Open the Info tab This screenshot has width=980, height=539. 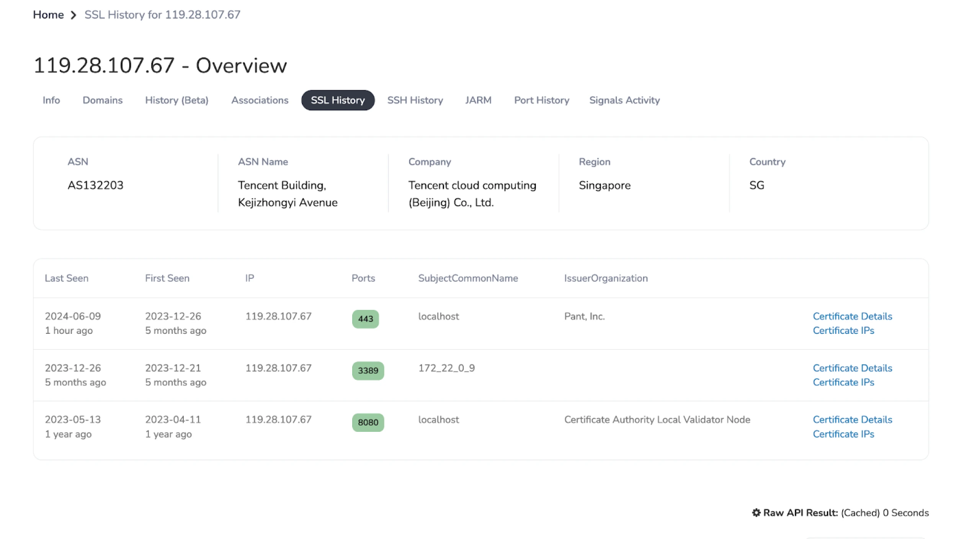coord(51,100)
